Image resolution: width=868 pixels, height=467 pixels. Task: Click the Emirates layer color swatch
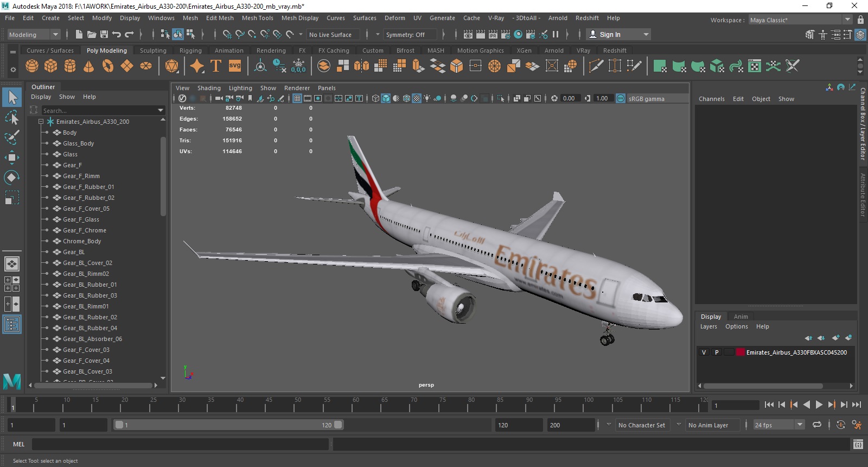[x=741, y=352]
